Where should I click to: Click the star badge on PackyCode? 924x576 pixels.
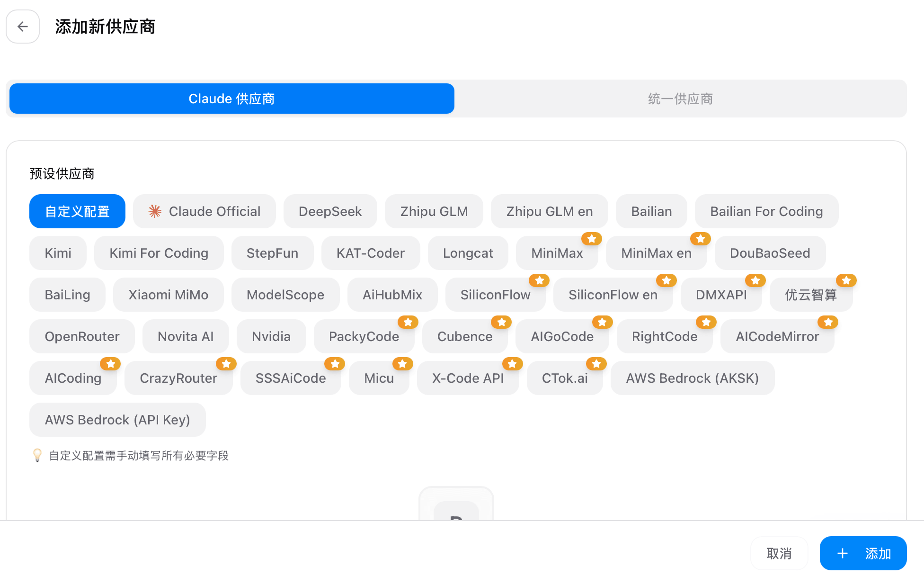pyautogui.click(x=408, y=322)
